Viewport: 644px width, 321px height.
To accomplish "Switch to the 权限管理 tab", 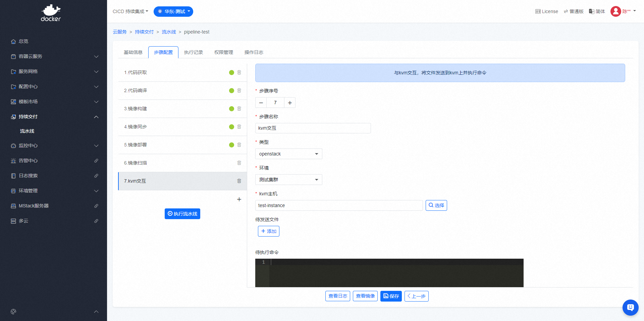I will pyautogui.click(x=224, y=52).
